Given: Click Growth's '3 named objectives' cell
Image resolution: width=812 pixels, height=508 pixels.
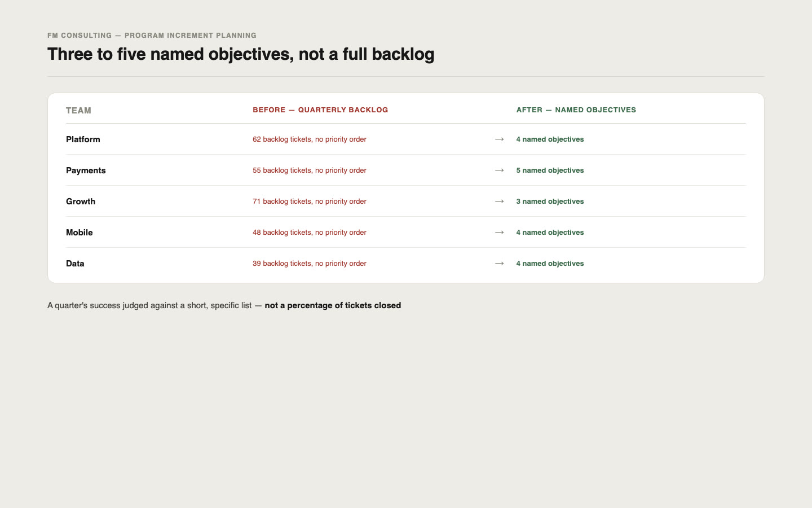Looking at the screenshot, I should (550, 202).
